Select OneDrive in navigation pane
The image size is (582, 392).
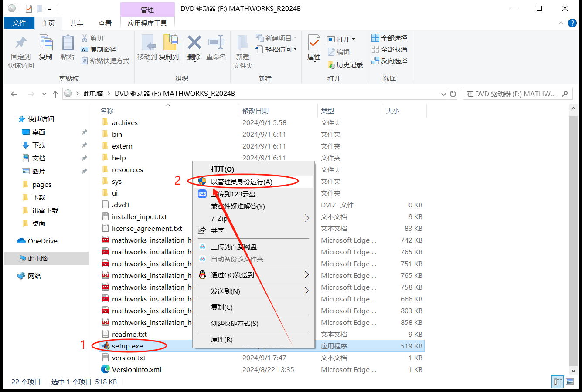coord(42,241)
